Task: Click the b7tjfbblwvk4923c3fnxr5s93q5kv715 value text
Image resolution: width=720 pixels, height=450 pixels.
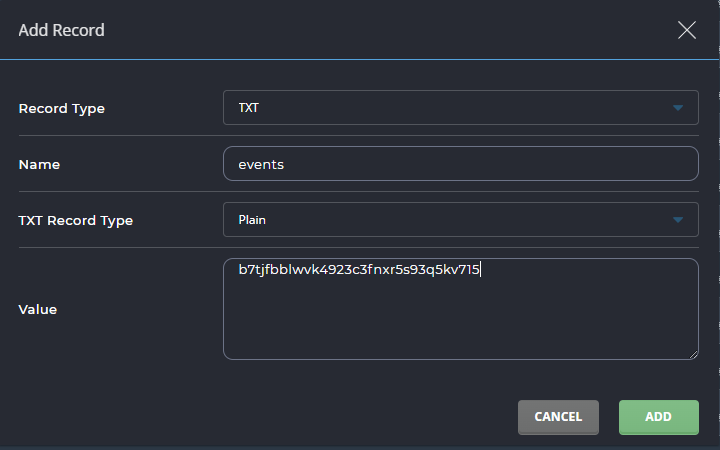Action: pyautogui.click(x=359, y=270)
